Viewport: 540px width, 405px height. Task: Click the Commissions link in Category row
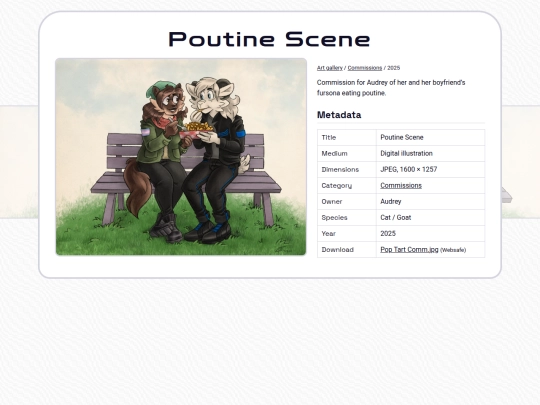[x=401, y=185]
